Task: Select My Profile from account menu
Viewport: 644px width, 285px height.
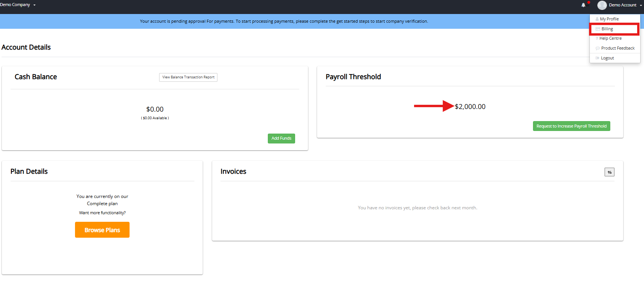Action: pyautogui.click(x=609, y=19)
